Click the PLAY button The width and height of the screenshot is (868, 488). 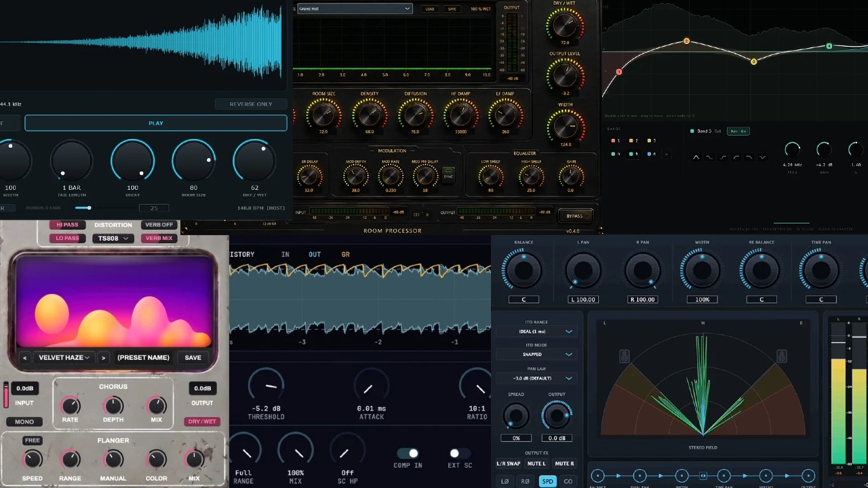click(156, 123)
